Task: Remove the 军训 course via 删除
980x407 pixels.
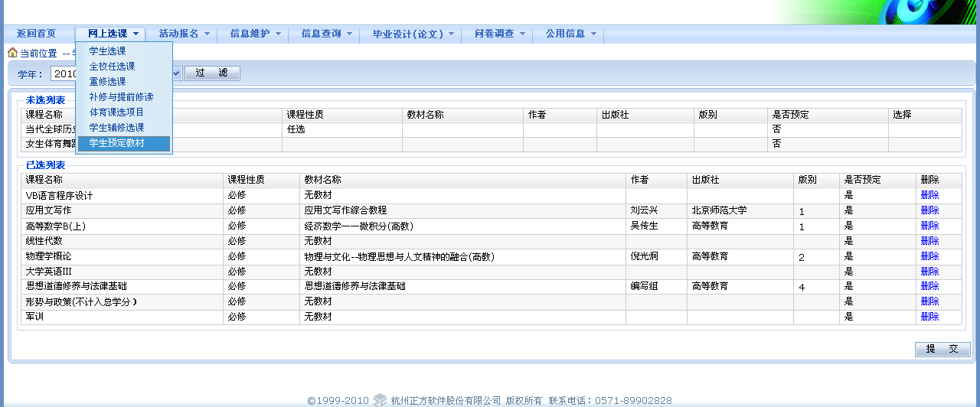Action: tap(929, 317)
